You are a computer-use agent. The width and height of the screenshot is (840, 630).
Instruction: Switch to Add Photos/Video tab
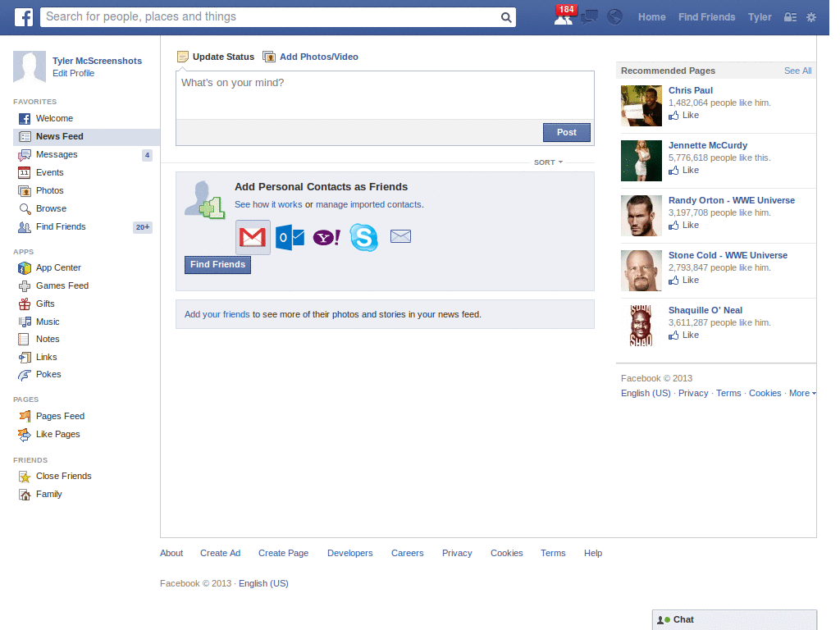click(311, 57)
